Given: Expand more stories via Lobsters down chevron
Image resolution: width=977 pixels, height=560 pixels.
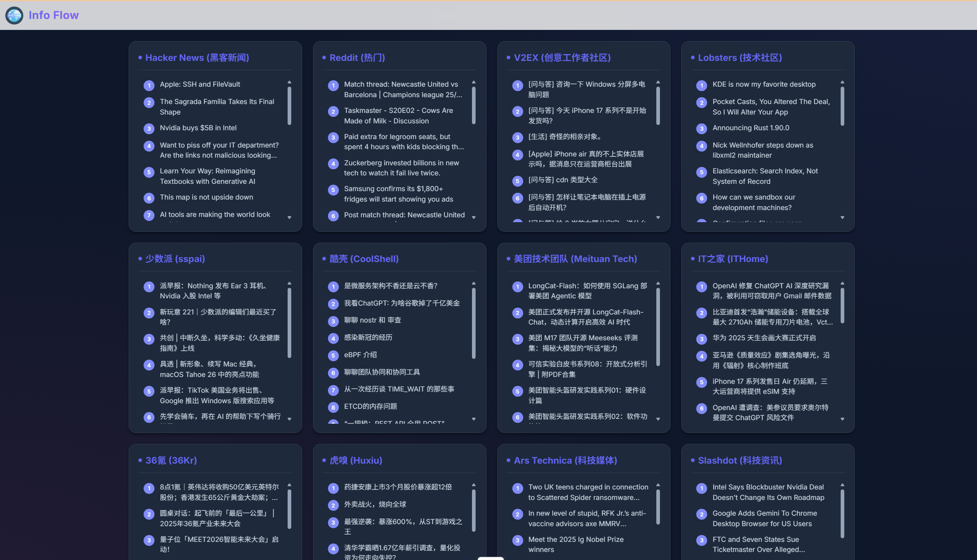Looking at the screenshot, I should click(842, 218).
